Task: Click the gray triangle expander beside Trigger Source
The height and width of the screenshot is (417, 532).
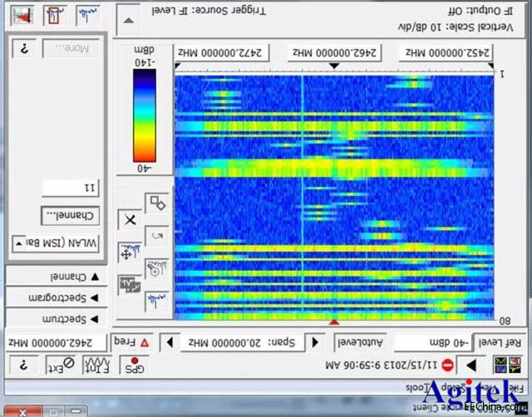Action: click(128, 21)
